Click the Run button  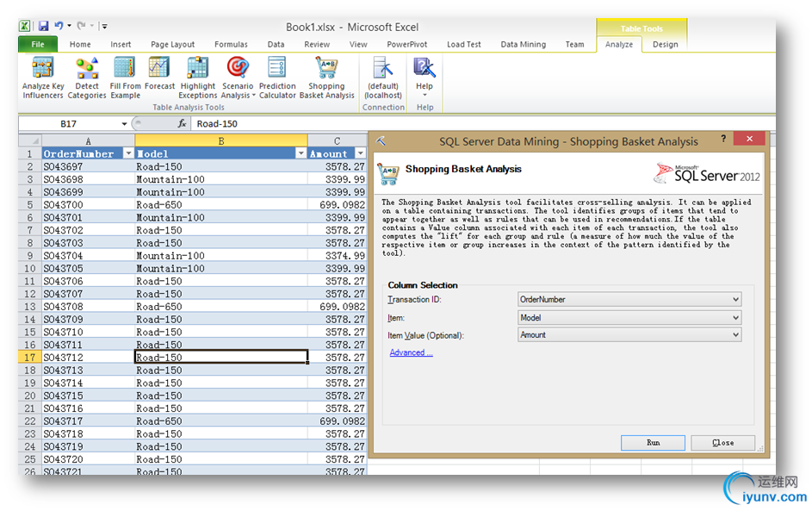pos(653,443)
